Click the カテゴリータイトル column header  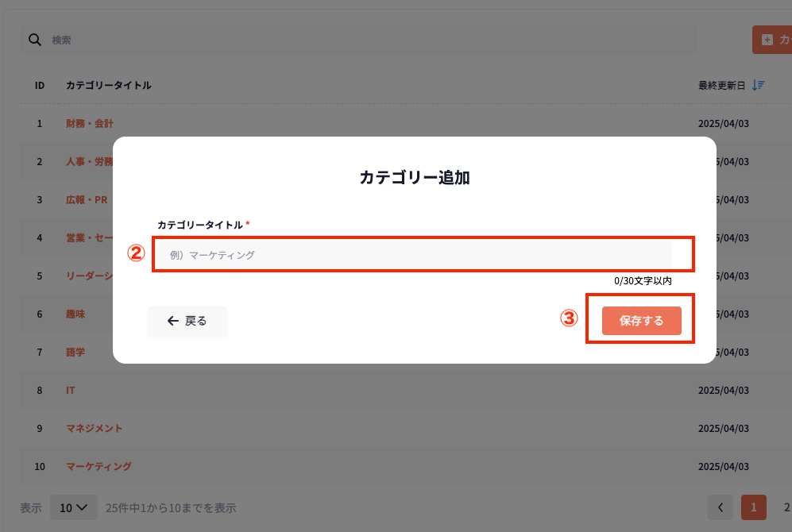(109, 85)
